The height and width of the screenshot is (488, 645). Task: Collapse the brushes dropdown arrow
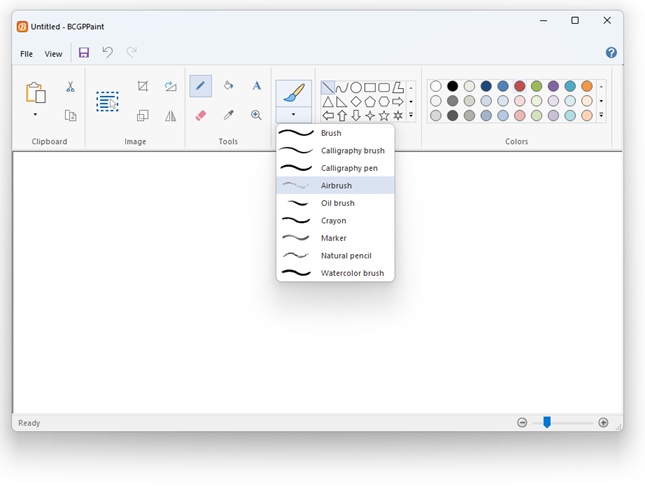[x=293, y=115]
